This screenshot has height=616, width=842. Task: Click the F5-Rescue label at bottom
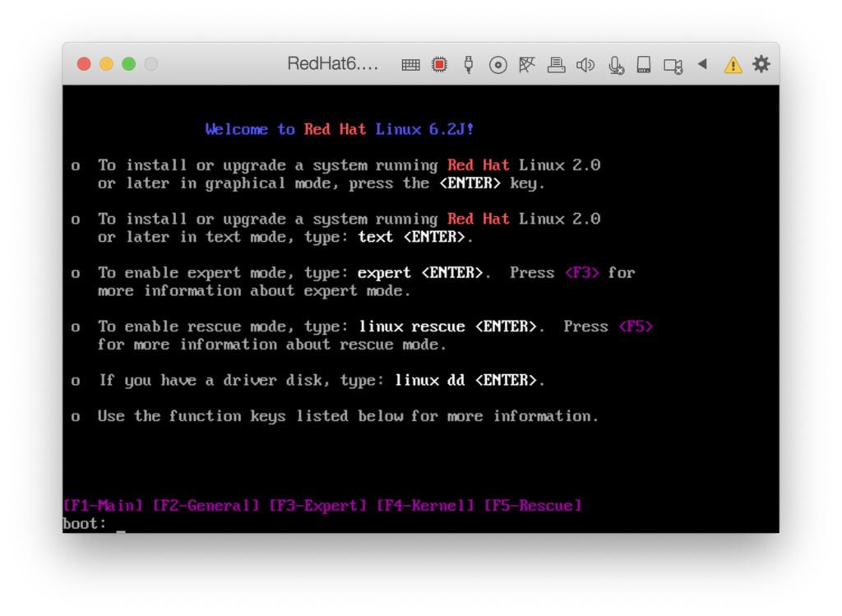click(533, 505)
